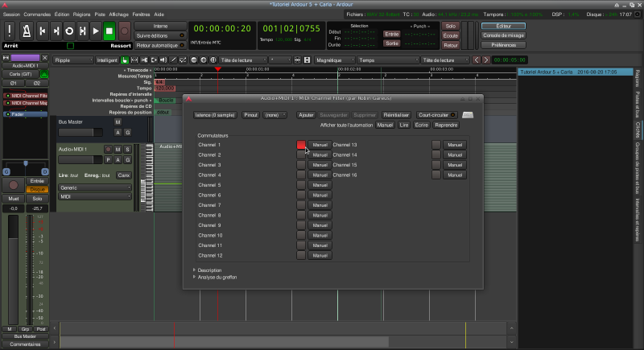This screenshot has width=644, height=350.
Task: Expand the Description section
Action: tap(210, 270)
